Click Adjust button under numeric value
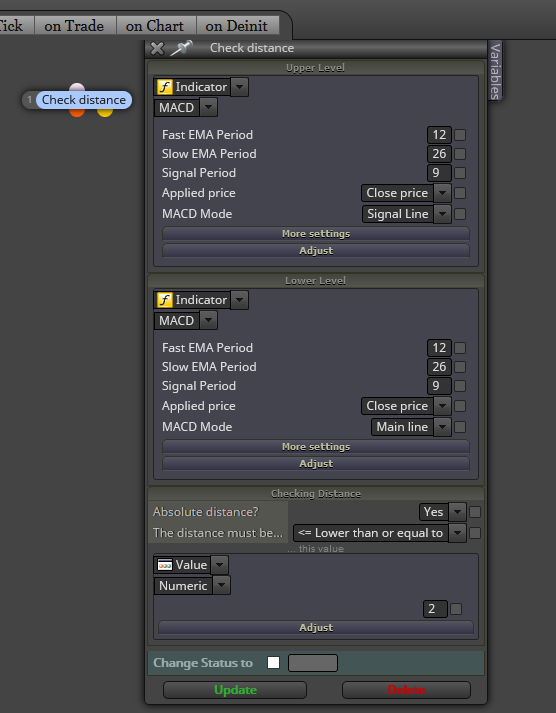 316,628
